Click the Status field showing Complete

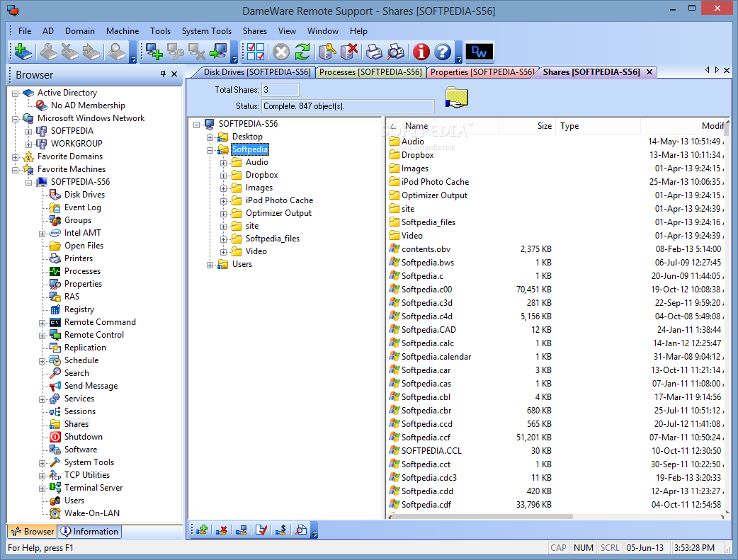point(348,106)
